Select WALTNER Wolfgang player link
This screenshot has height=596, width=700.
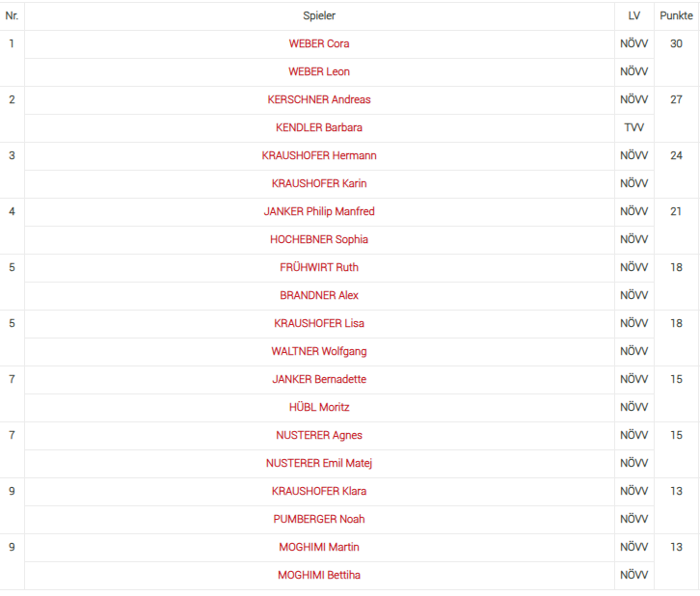[319, 351]
